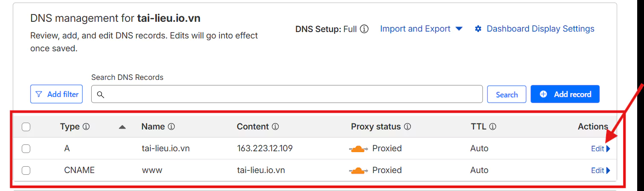Expand Edit for the CNAME www record
Image resolution: width=644 pixels, height=191 pixels.
pos(600,170)
